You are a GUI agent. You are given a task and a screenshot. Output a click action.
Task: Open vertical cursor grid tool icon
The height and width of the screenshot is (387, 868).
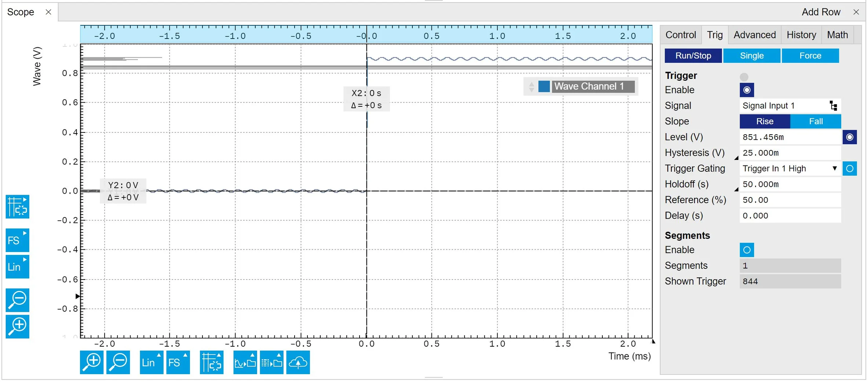point(17,207)
